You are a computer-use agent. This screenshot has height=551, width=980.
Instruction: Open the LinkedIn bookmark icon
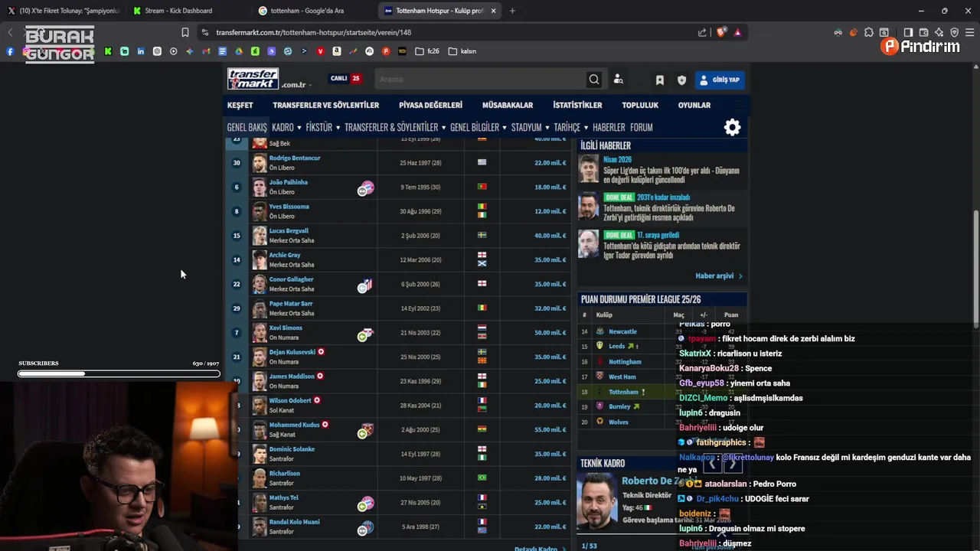coord(141,51)
